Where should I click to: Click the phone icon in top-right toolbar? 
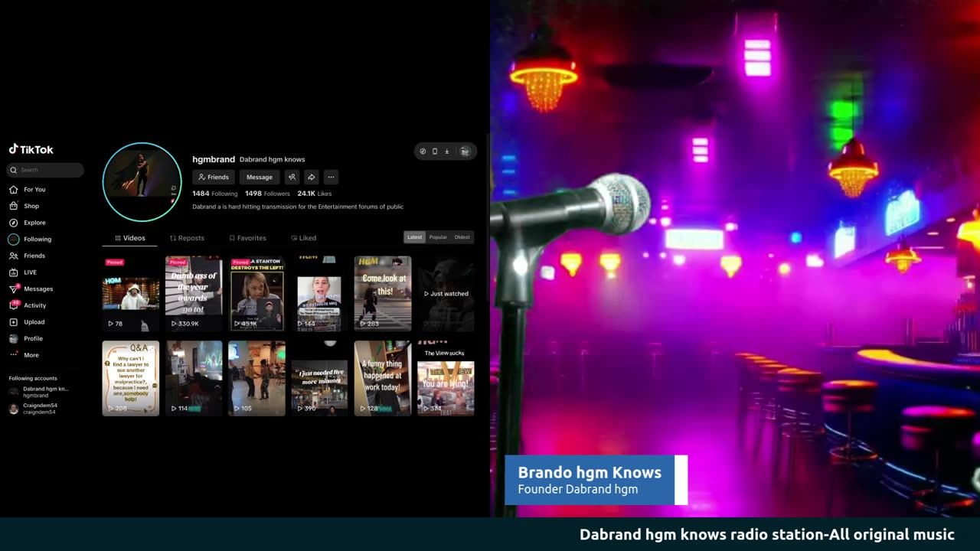tap(435, 152)
